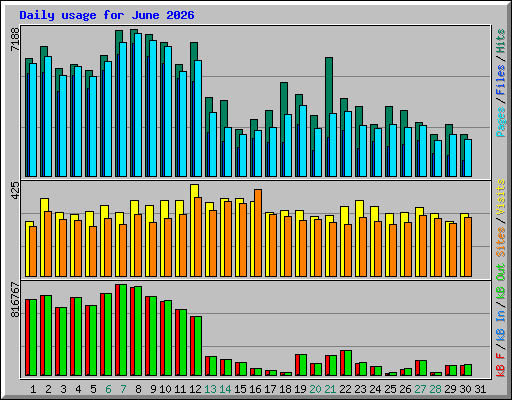Image resolution: width=512 pixels, height=400 pixels.
Task: Click the 816767 bottom chart axis value
Action: click(x=15, y=299)
